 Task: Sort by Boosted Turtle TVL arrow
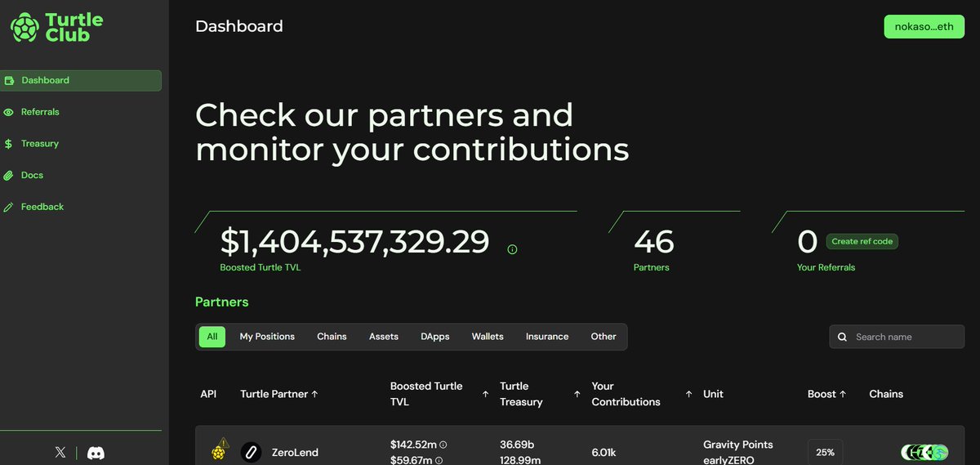coord(485,394)
